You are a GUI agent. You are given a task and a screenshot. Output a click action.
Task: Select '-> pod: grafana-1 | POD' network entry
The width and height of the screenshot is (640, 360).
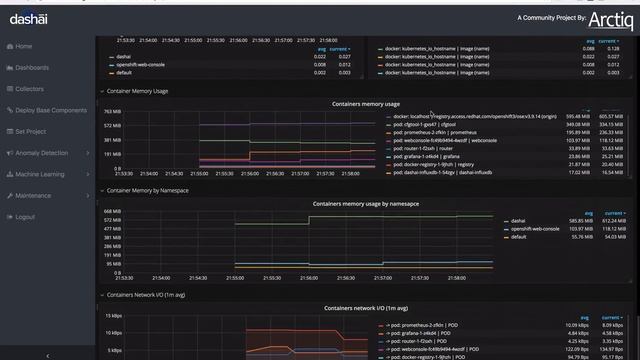click(x=418, y=333)
